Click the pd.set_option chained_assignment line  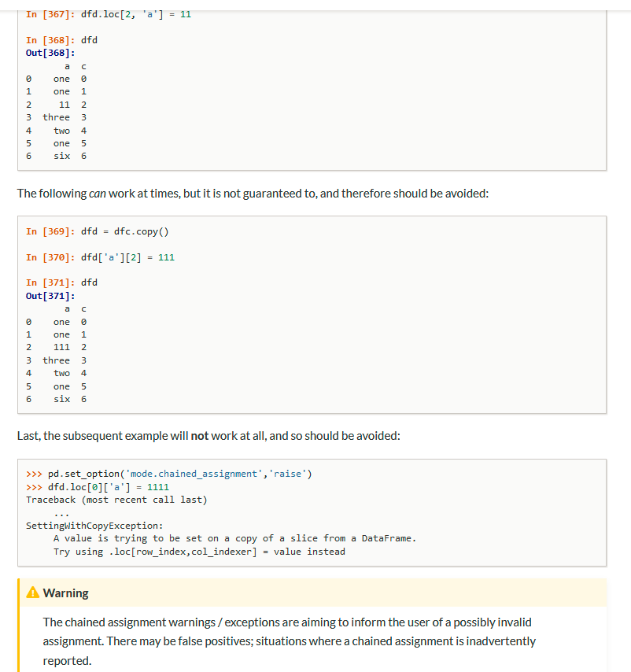(x=169, y=474)
